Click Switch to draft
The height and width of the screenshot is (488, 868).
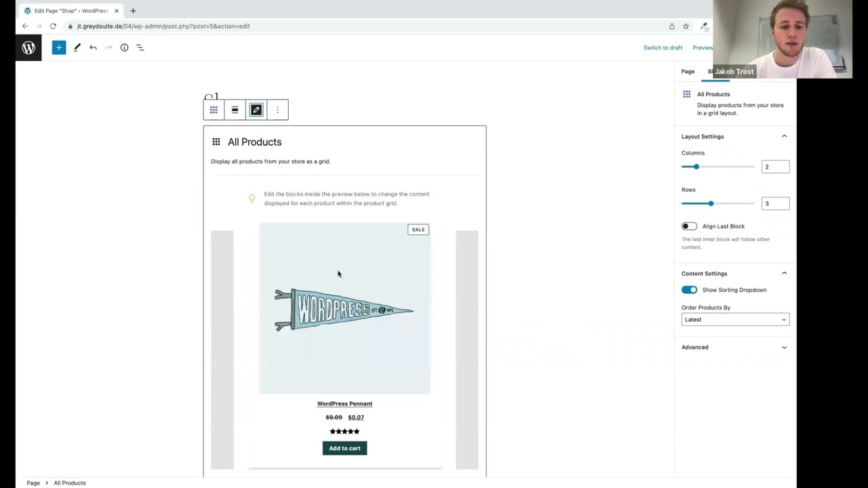663,47
